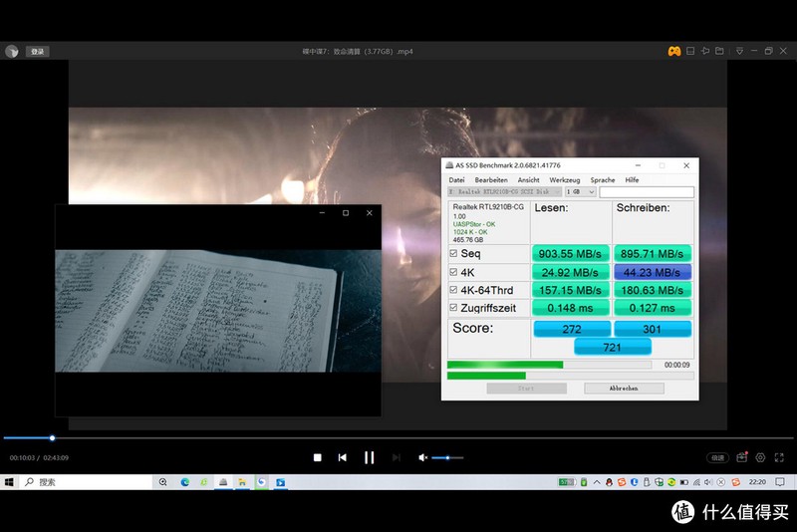This screenshot has height=532, width=797.
Task: Open File Explorer from taskbar
Action: click(x=242, y=482)
